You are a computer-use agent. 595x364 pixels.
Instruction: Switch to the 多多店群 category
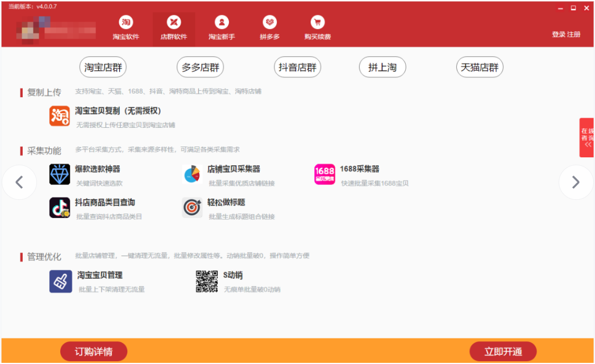coord(201,67)
